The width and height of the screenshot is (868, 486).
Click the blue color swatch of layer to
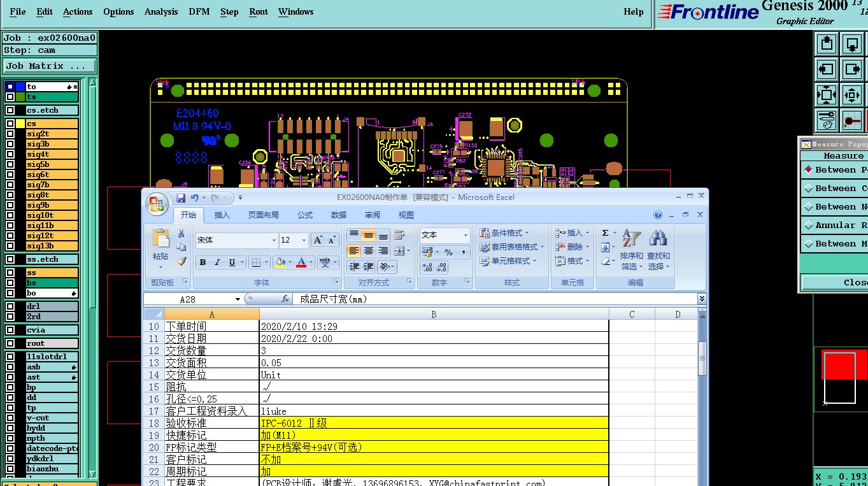pos(20,87)
